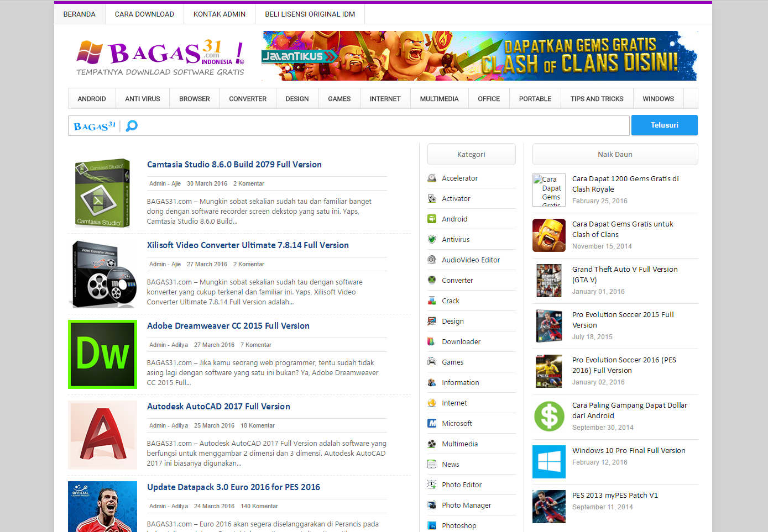768x532 pixels.
Task: Click the search magnifier icon
Action: 132,126
